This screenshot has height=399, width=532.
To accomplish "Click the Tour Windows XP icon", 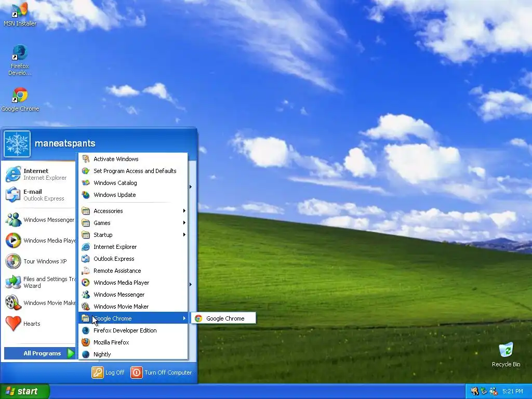I will point(13,261).
